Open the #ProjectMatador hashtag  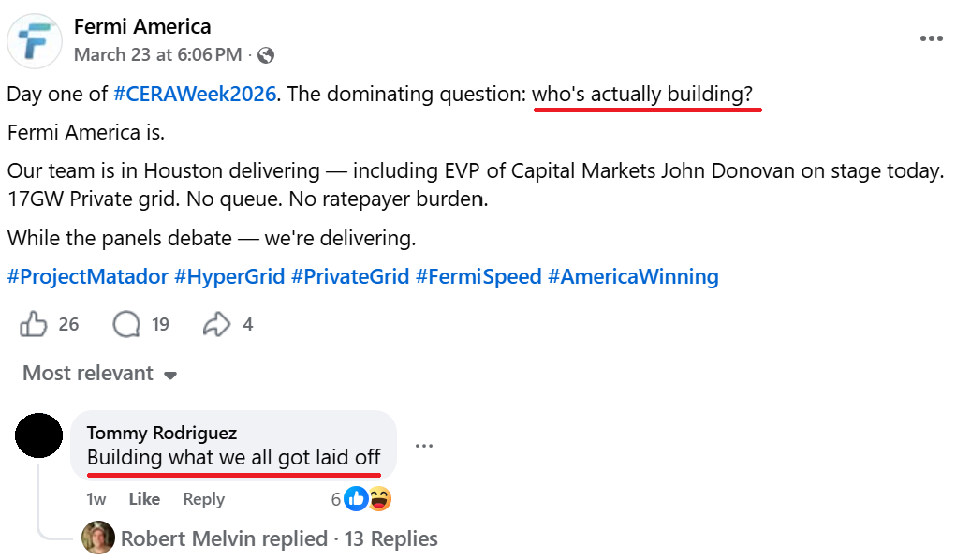(x=88, y=276)
